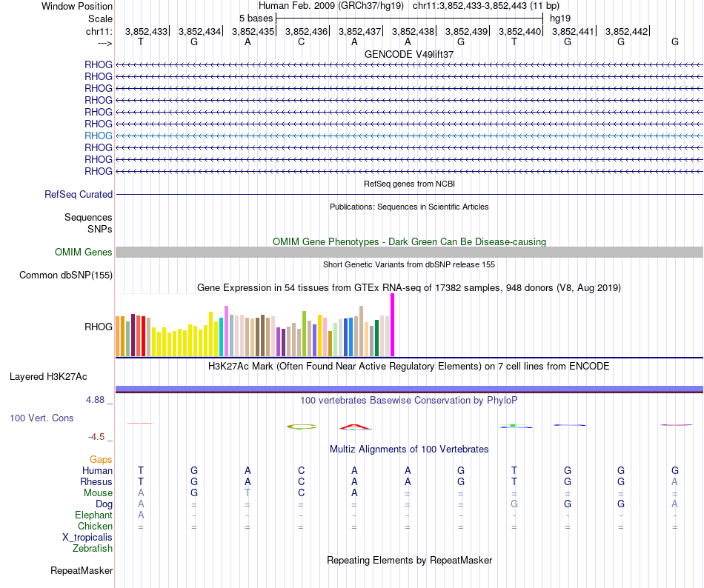Open the OMIM Gene Phenotypes track title
The height and width of the screenshot is (588, 704).
(x=409, y=241)
